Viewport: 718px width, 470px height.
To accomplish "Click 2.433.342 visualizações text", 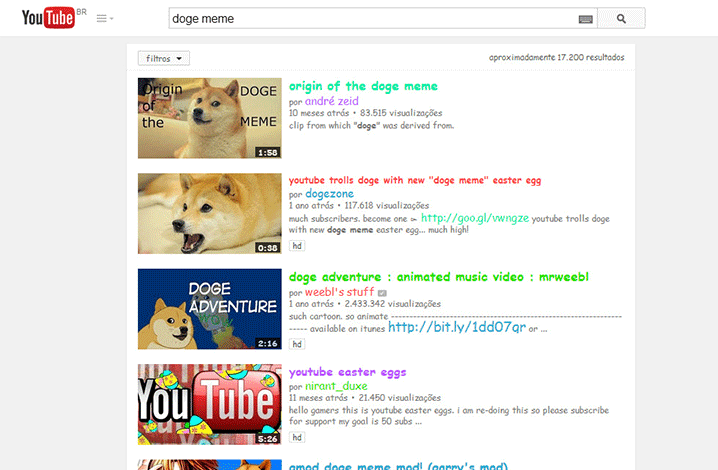I will tap(392, 304).
